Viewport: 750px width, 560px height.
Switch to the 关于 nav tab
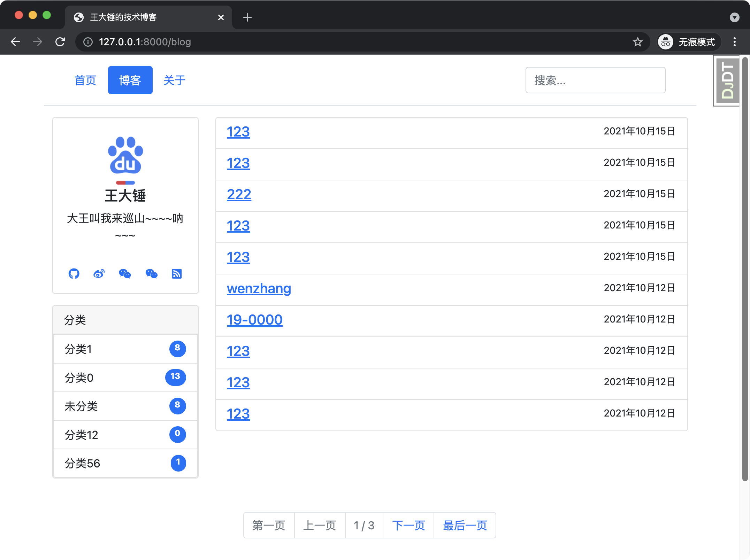click(174, 80)
